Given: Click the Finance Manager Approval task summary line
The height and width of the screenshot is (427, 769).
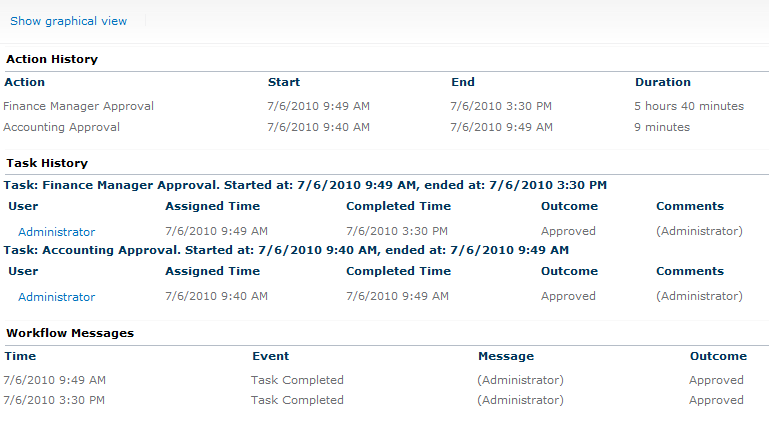Looking at the screenshot, I should (x=305, y=185).
